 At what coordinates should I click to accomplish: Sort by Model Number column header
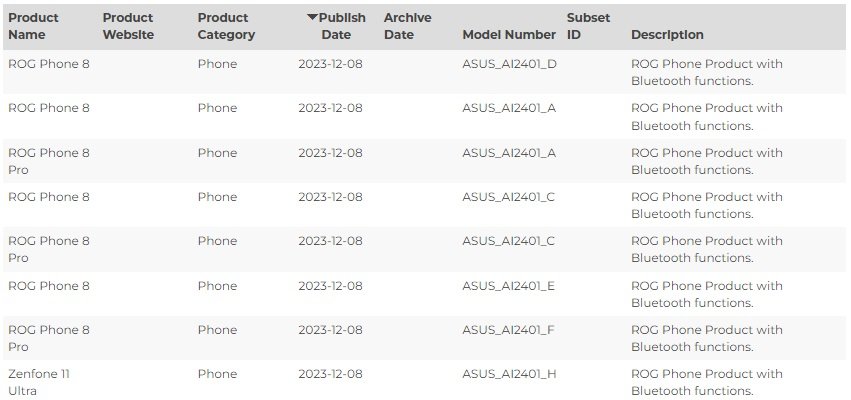[x=509, y=35]
